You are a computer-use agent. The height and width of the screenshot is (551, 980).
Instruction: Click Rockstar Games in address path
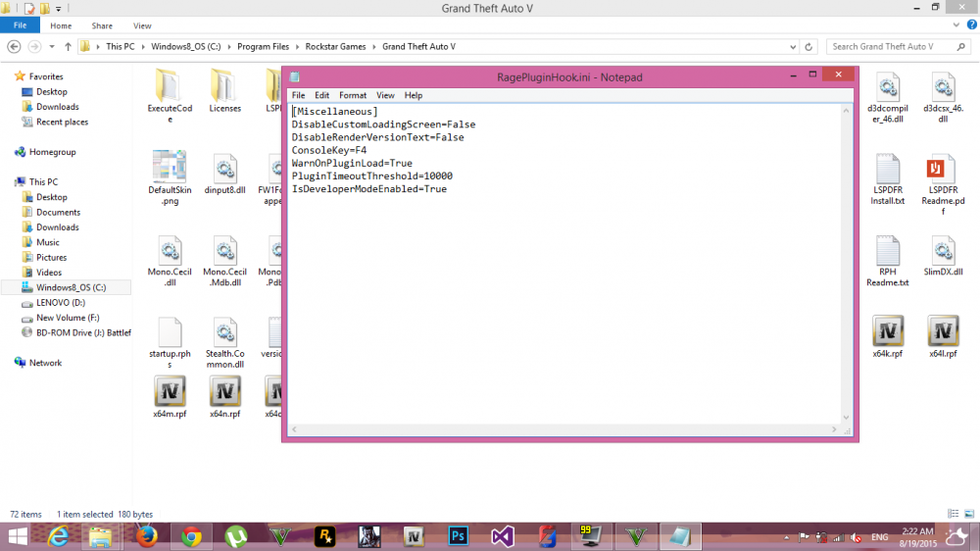pos(335,47)
